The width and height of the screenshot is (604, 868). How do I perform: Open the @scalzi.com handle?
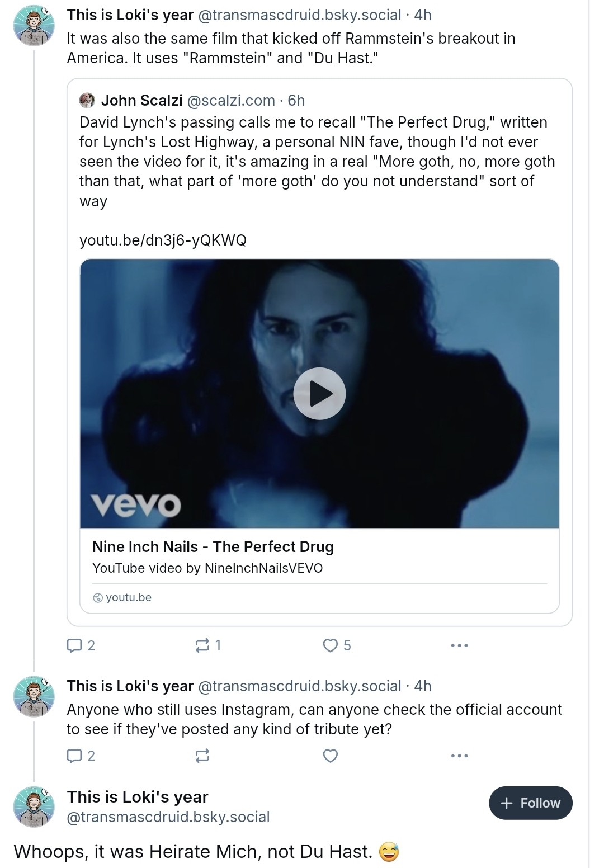tap(231, 101)
